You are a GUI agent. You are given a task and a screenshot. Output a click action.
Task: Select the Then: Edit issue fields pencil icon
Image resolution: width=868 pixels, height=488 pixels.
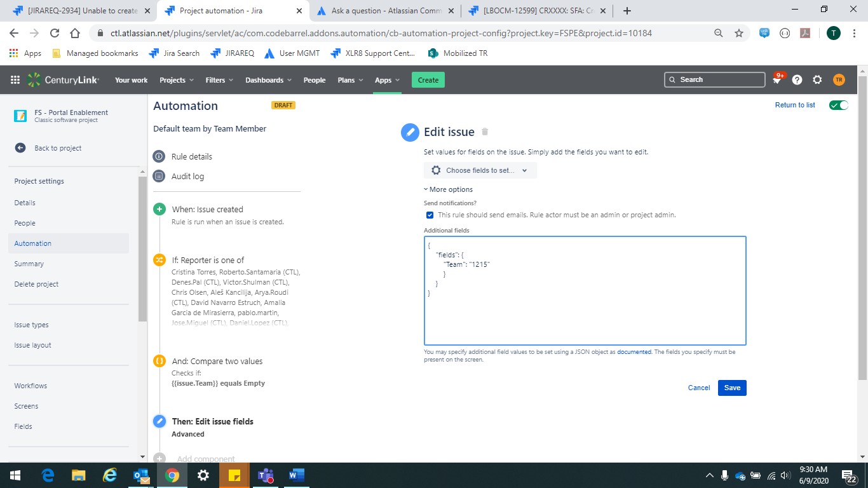(159, 421)
